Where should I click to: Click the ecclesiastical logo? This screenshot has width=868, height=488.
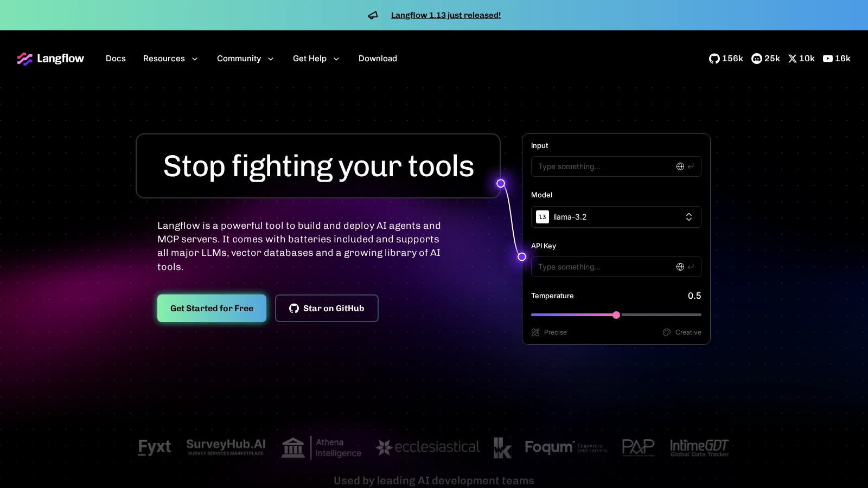428,447
